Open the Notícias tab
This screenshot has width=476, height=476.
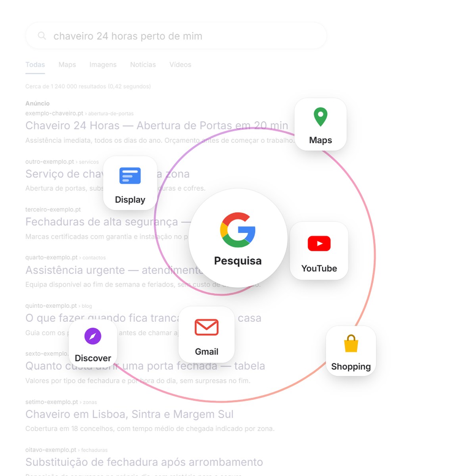pyautogui.click(x=143, y=65)
